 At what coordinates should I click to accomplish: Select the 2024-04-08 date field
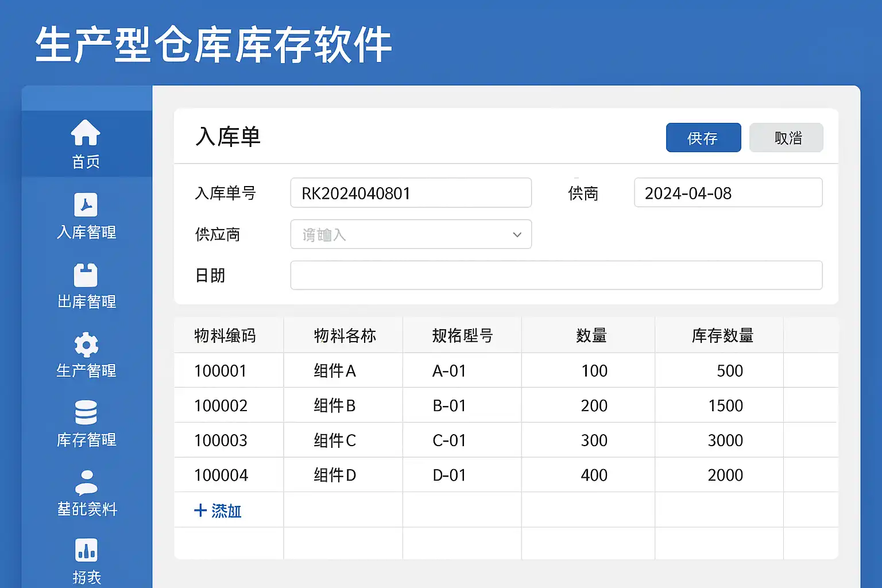[728, 193]
